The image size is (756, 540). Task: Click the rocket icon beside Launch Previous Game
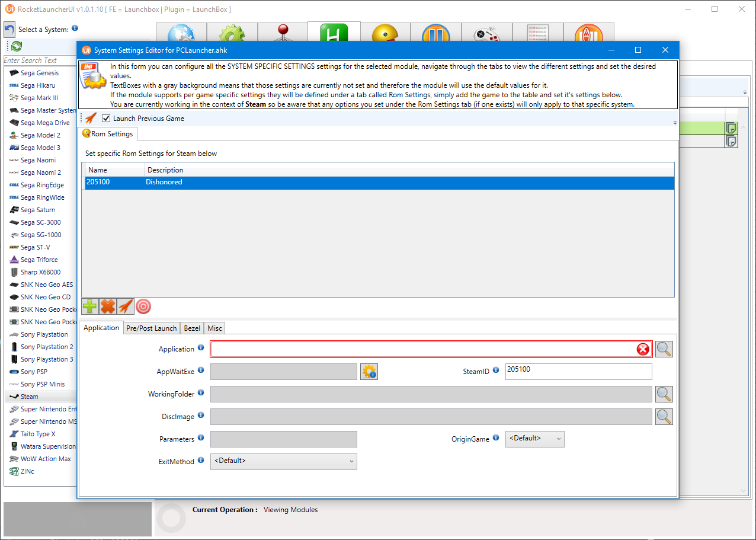(x=91, y=119)
